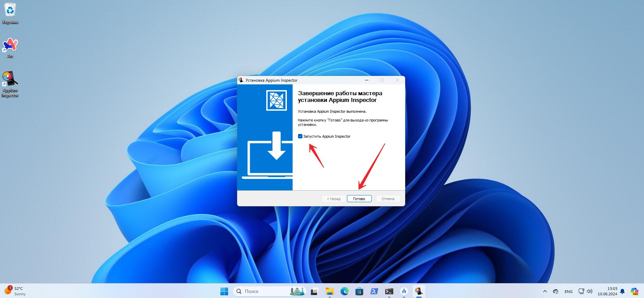The image size is (644, 298).
Task: Launch Copilot Preview from the taskbar
Action: click(x=634, y=291)
